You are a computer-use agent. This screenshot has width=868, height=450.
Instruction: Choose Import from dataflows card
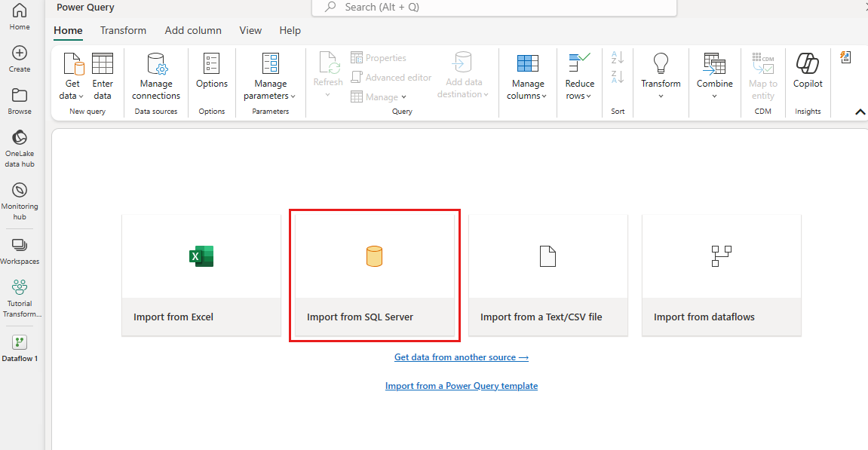pyautogui.click(x=721, y=275)
